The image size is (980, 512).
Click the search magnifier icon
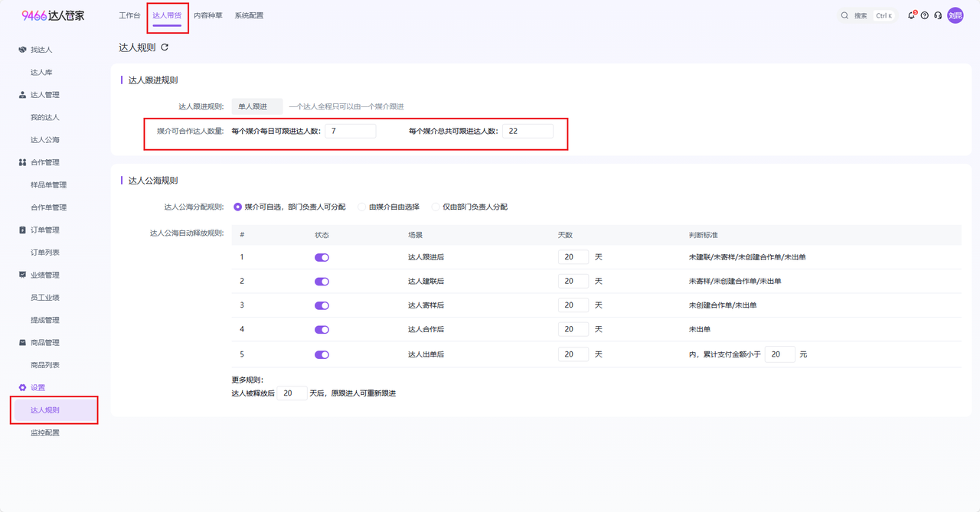pos(844,15)
